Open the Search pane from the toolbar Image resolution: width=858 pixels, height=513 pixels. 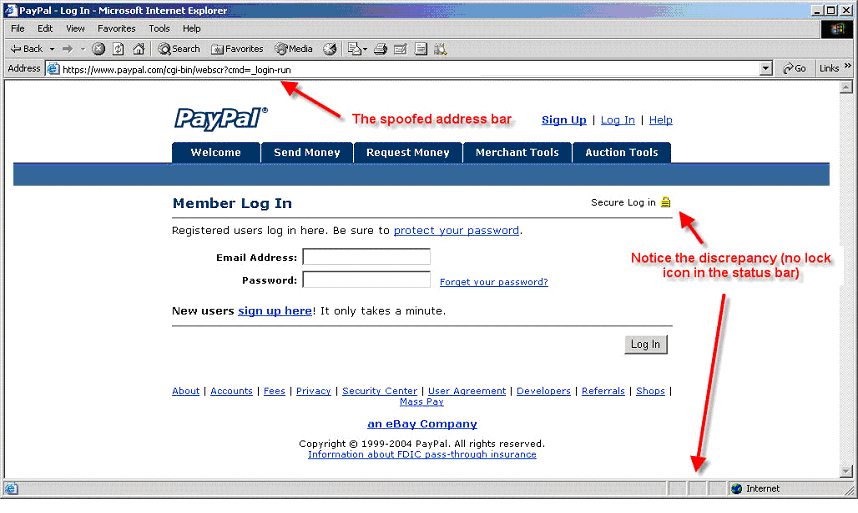tap(179, 48)
